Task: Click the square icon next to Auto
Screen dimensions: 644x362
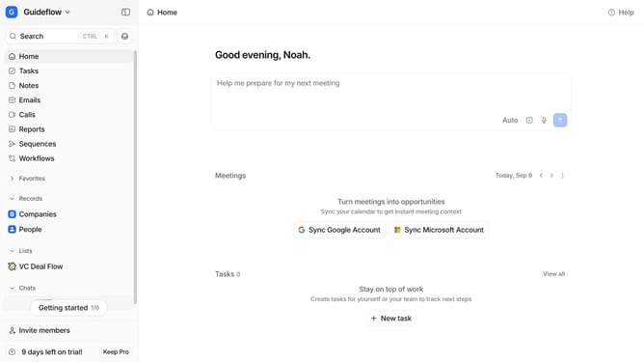Action: pyautogui.click(x=529, y=120)
